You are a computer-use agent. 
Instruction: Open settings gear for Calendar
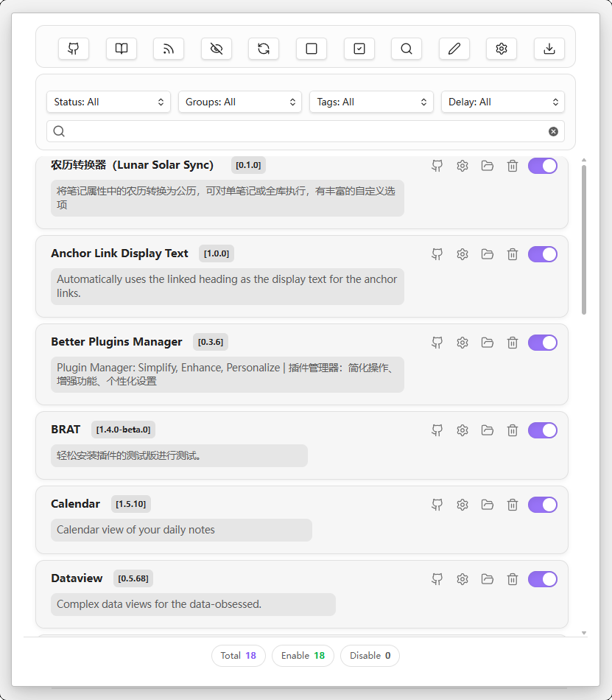(462, 505)
